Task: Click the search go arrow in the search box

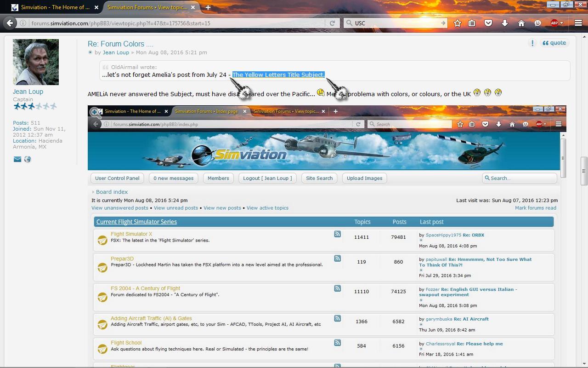Action: click(443, 23)
